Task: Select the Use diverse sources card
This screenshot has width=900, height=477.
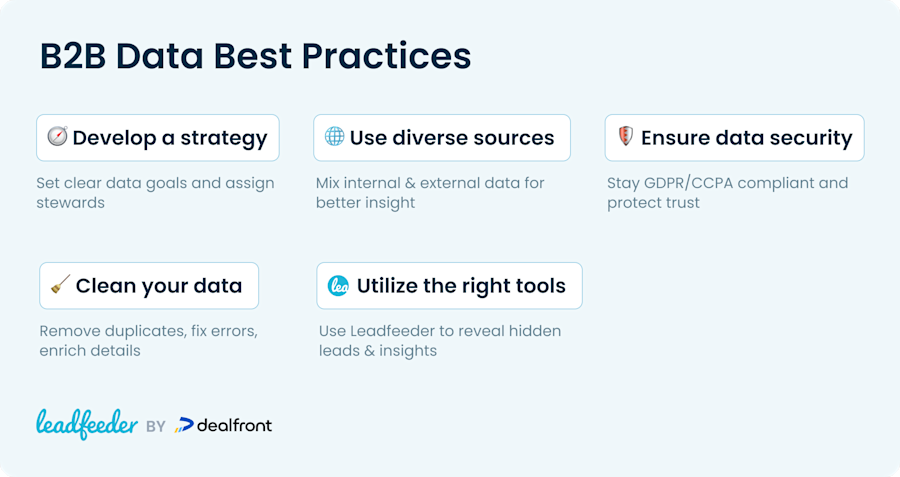Action: (442, 138)
